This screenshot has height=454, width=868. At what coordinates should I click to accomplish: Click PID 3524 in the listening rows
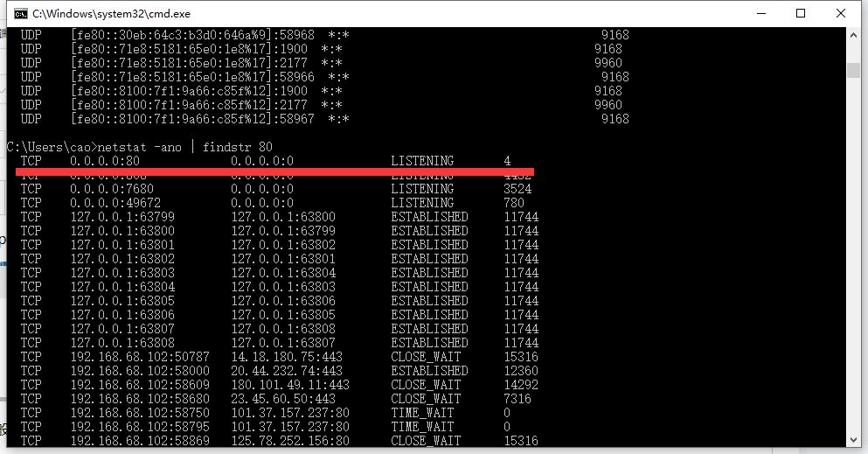[517, 189]
